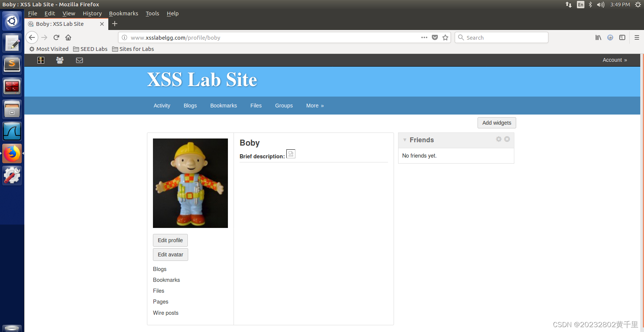Viewport: 644px width, 332px height.
Task: Open sound volume indicator
Action: 601,4
